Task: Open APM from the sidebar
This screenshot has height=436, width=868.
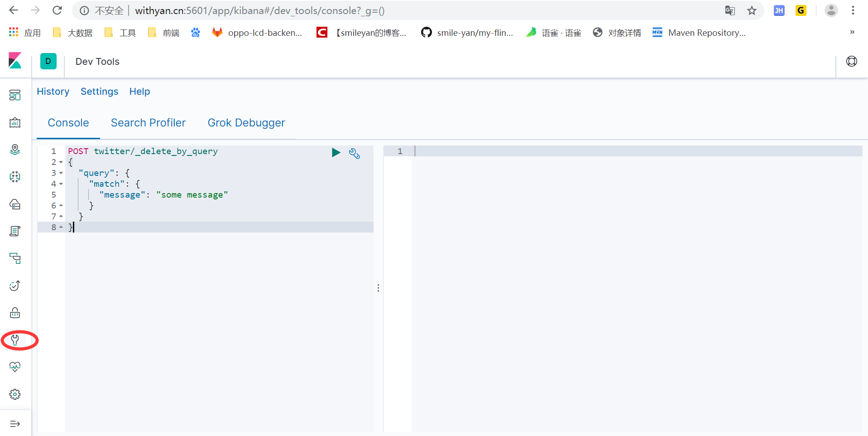Action: [15, 258]
